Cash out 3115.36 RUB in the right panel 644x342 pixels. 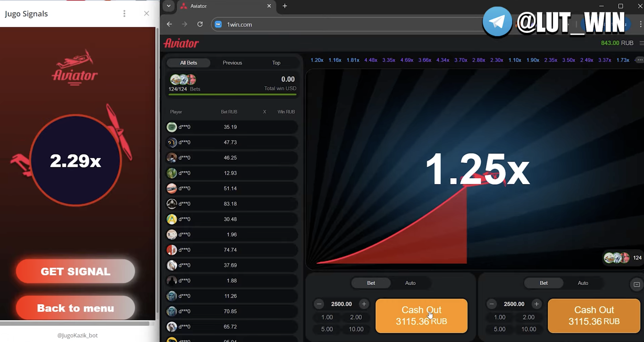(x=594, y=316)
